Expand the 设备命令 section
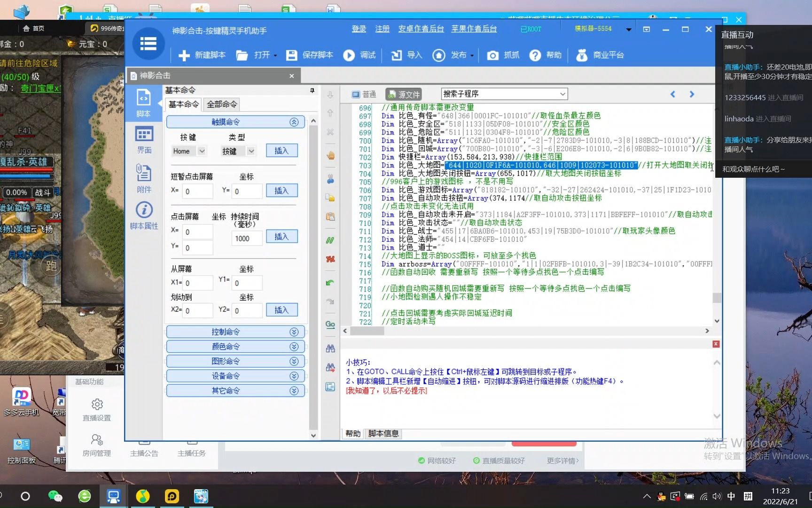This screenshot has width=812, height=508. pos(294,376)
